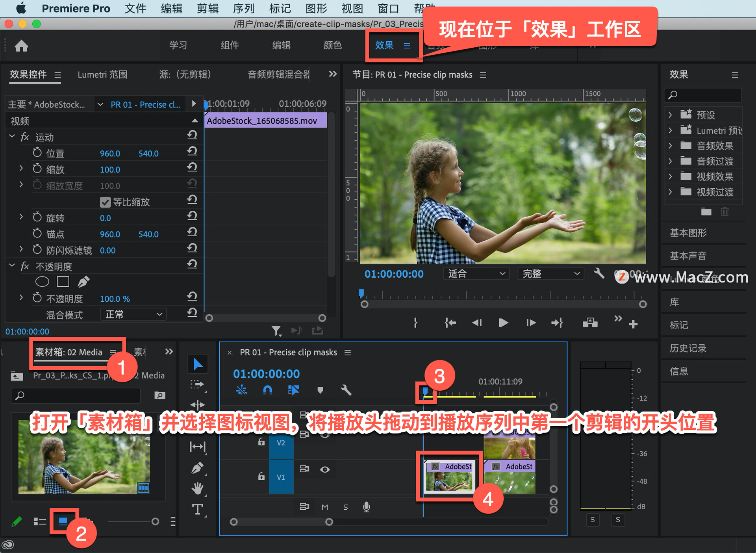Switch bin to icon view
The height and width of the screenshot is (553, 756).
63,521
